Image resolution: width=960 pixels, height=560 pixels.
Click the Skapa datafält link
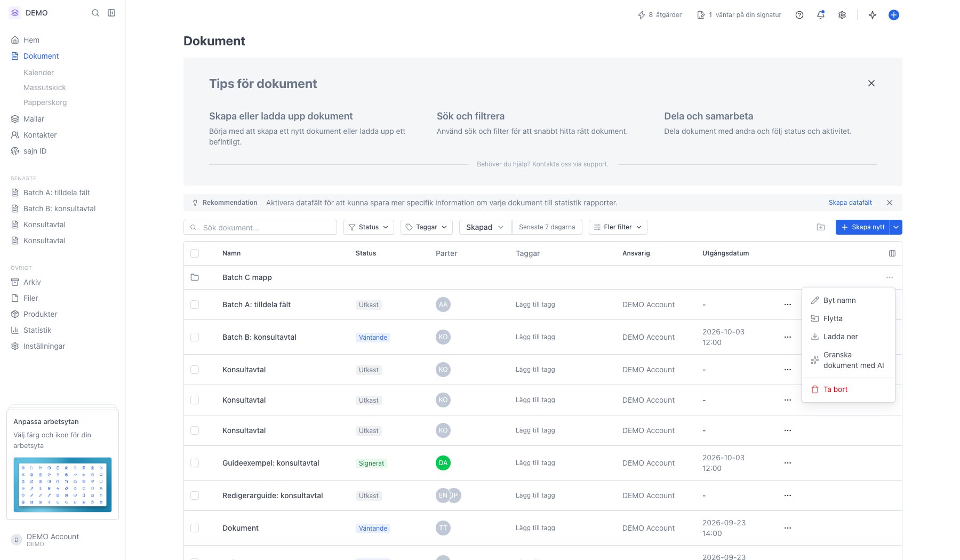850,203
